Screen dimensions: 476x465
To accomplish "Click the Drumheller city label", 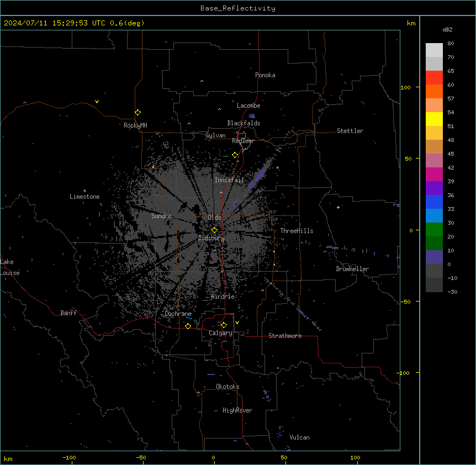I will pos(352,269).
